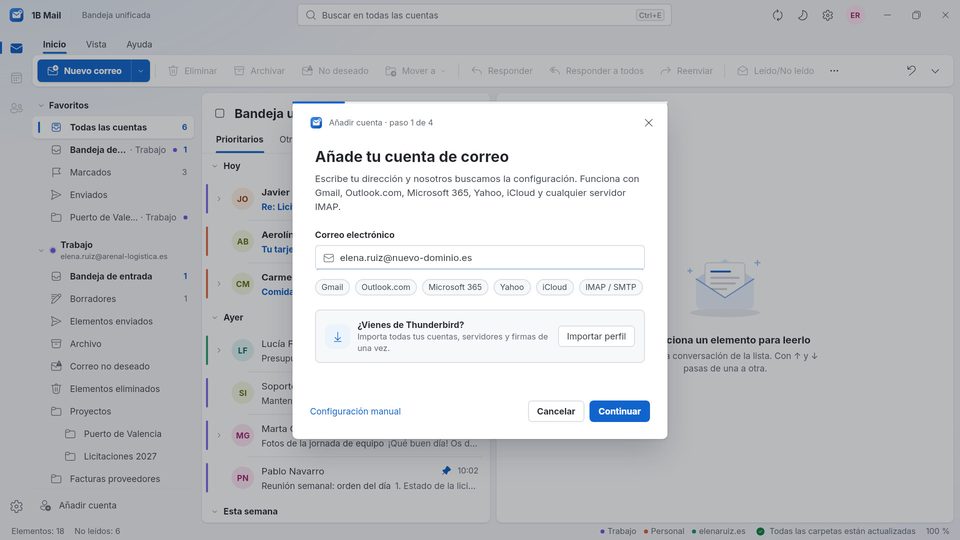Open the Elementos eliminados folder
Viewport: 960px width, 540px height.
[114, 389]
